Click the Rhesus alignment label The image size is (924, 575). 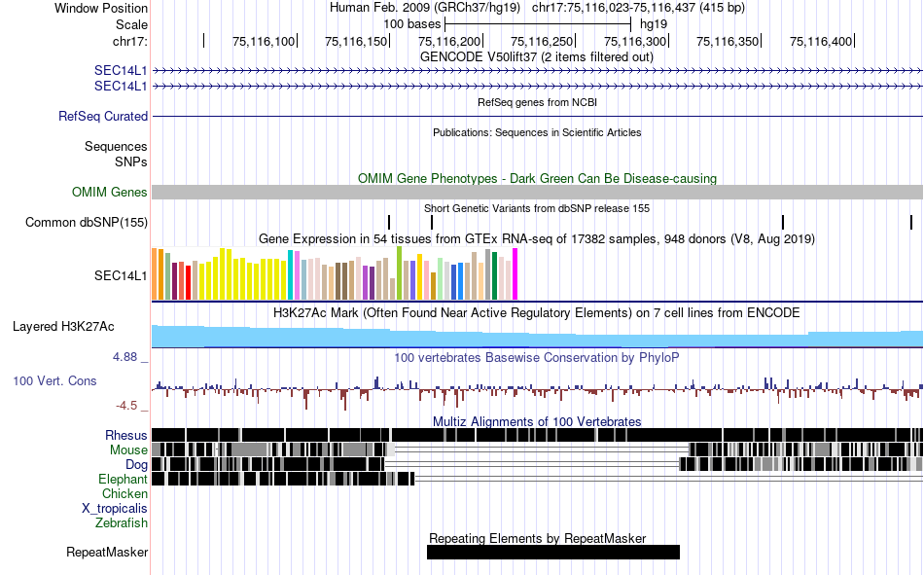pyautogui.click(x=126, y=435)
